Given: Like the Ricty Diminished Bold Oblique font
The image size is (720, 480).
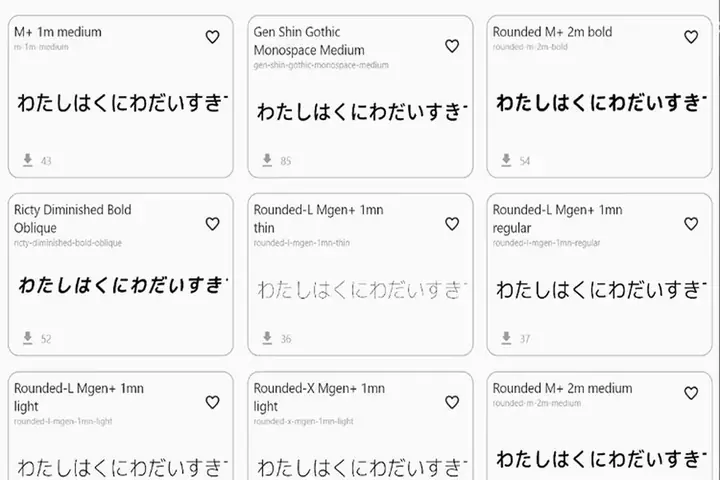Looking at the screenshot, I should [212, 224].
